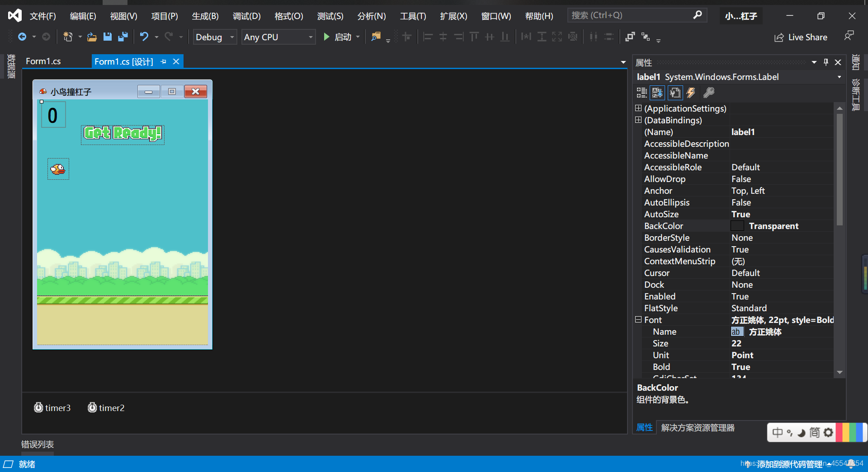This screenshot has height=472, width=868.
Task: Click the New Project toolbar icon
Action: click(68, 37)
